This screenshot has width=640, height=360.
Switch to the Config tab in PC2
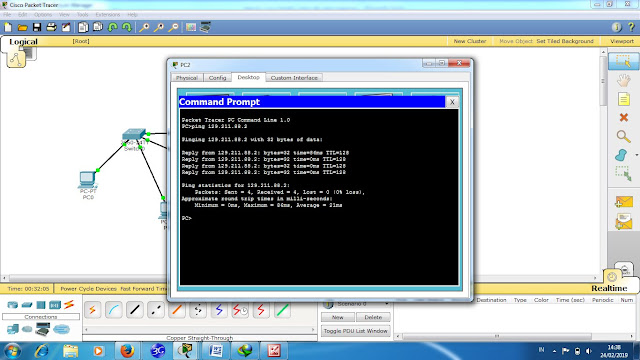pyautogui.click(x=218, y=78)
